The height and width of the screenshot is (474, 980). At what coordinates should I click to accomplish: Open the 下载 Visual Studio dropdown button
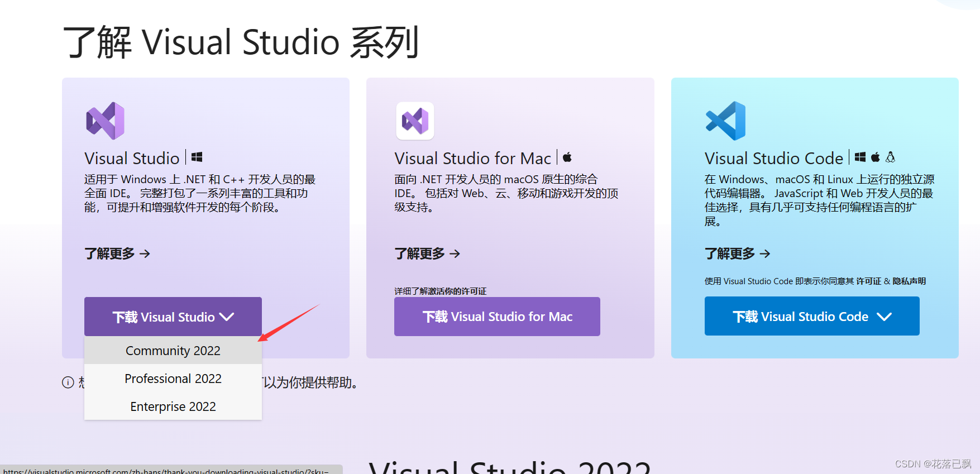click(x=173, y=317)
